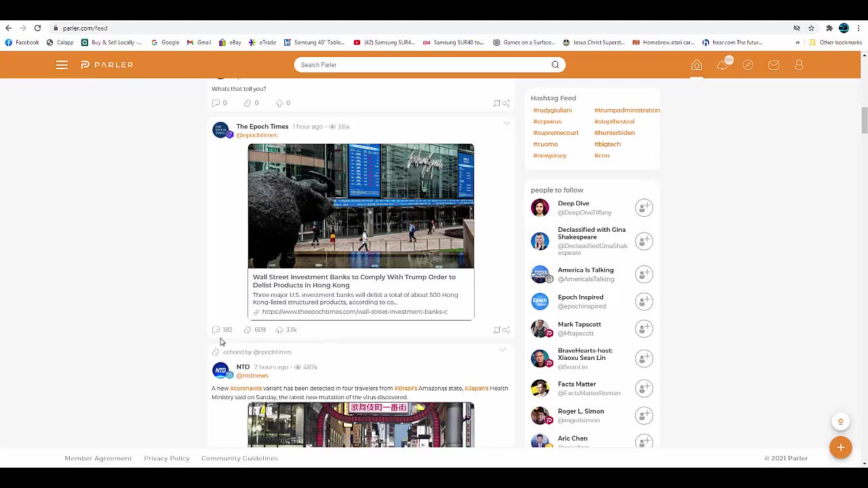The image size is (868, 488).
Task: Go to the Home feed icon
Action: pyautogui.click(x=696, y=65)
